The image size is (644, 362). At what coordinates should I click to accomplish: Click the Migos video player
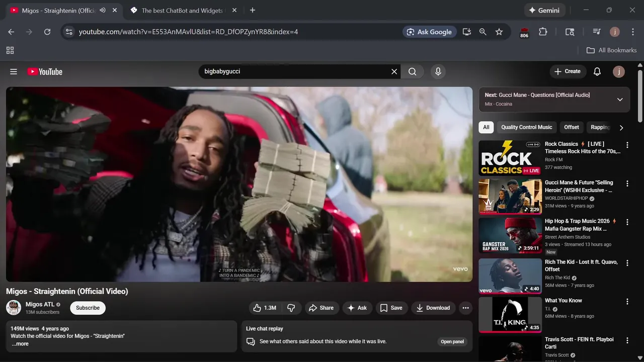pos(239,184)
